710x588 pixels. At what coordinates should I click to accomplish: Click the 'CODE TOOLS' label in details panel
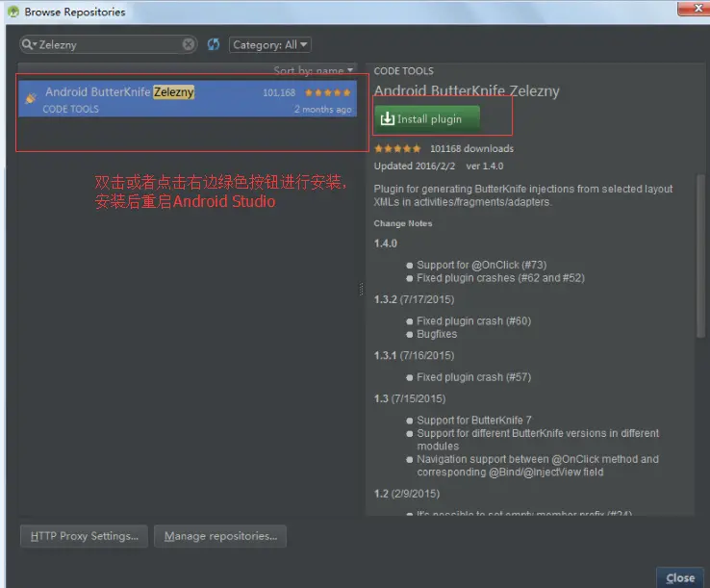(403, 71)
